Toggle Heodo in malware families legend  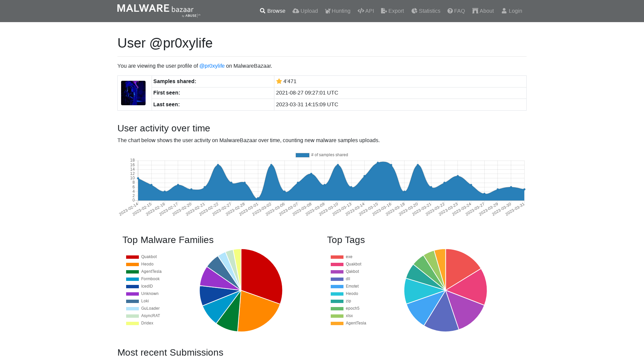(140, 264)
